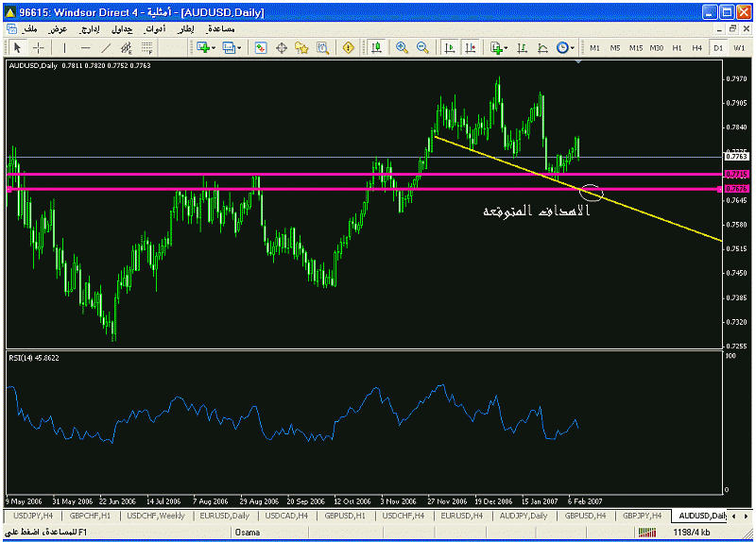Expand the Indicators list dropdown
The image size is (756, 542).
(x=507, y=47)
